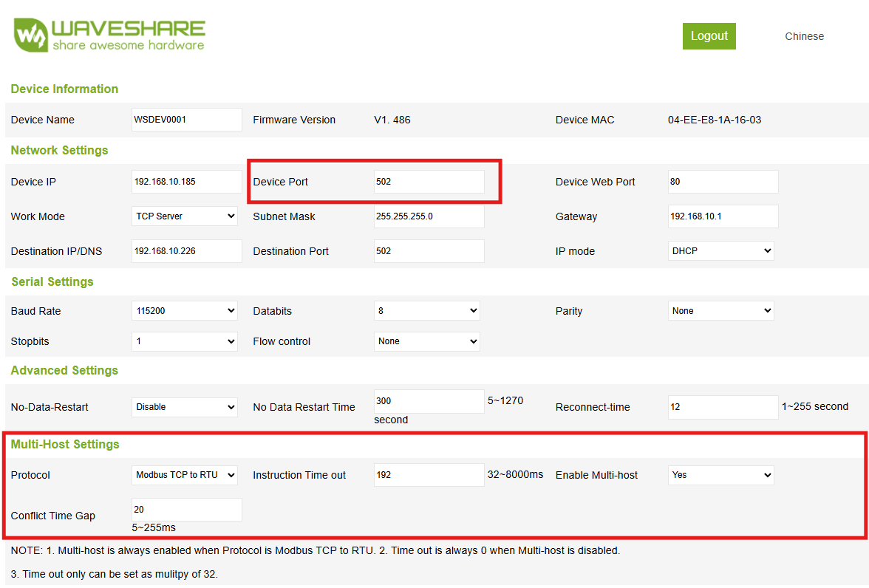Expand the No-Data-Restart dropdown
869x588 pixels.
pos(184,406)
